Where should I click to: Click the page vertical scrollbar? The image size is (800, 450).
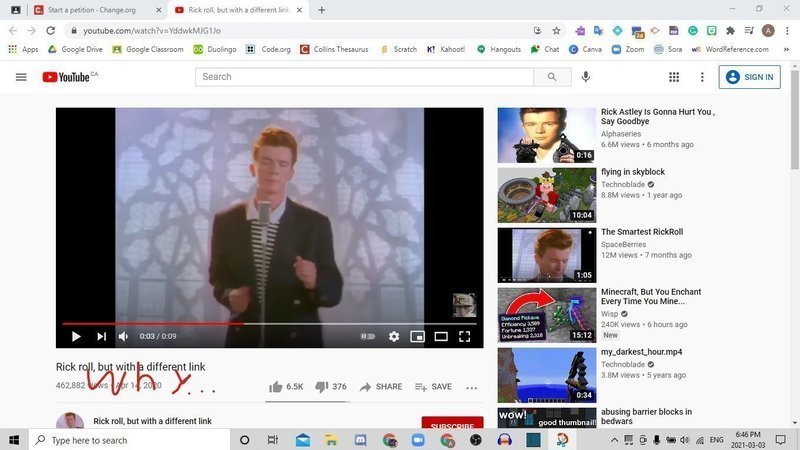(x=794, y=120)
